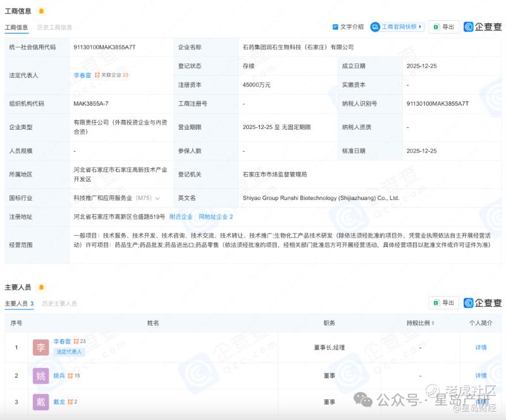Open 戴龙 name link
506x420 pixels.
(59, 402)
